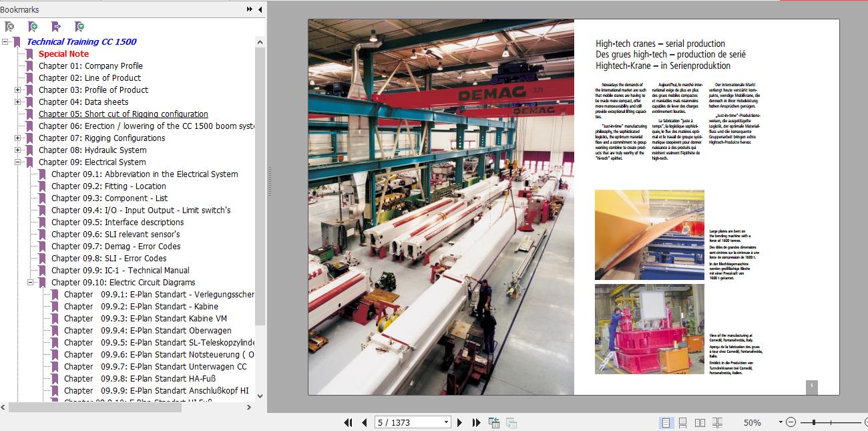
Task: Expand the Chapter 03: Profile of Product bookmark
Action: pos(19,90)
